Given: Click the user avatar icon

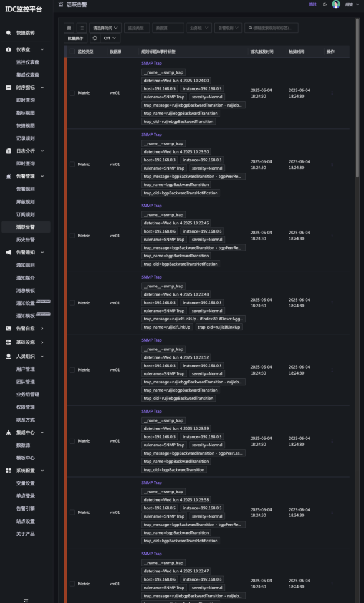Looking at the screenshot, I should [x=336, y=4].
